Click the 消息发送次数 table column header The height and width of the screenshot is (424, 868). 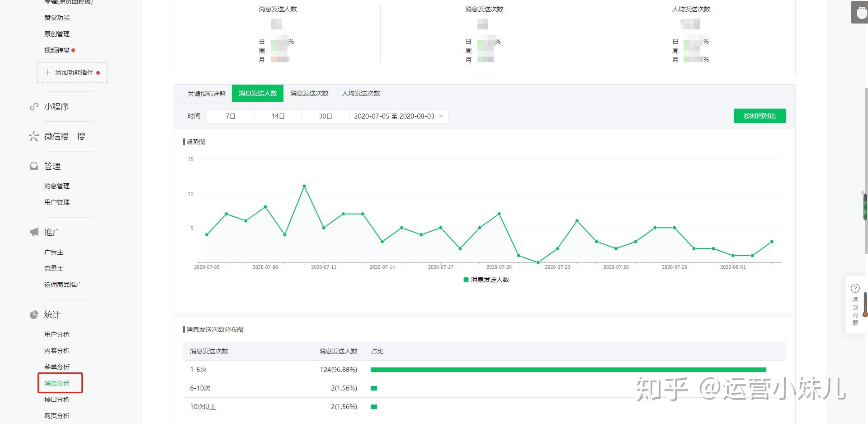[209, 351]
